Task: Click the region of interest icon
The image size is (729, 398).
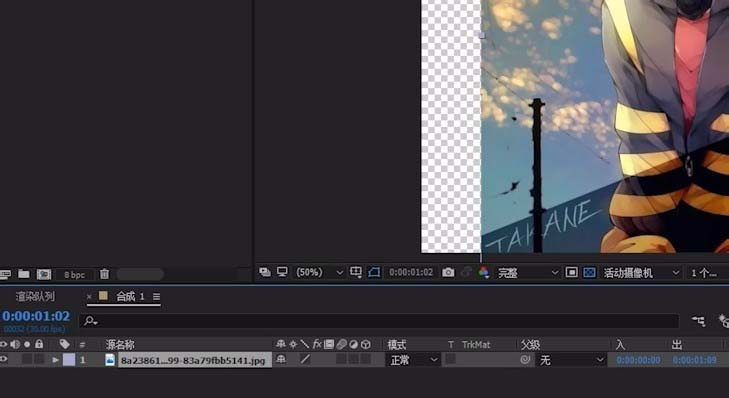Action: [571, 272]
